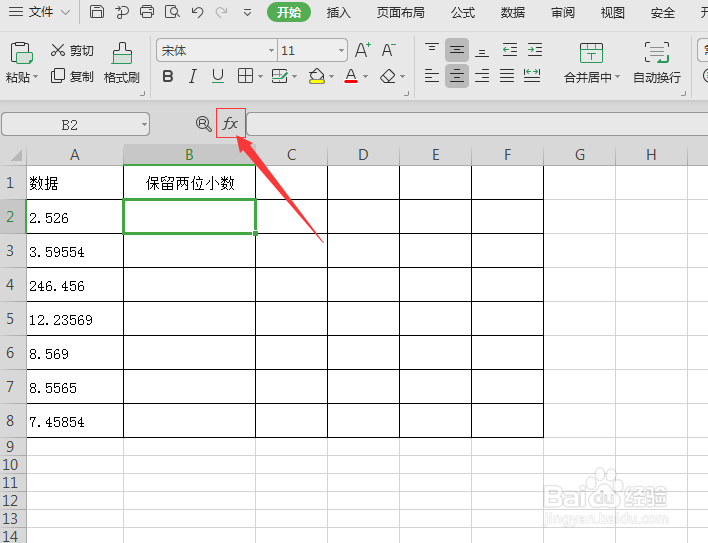
Task: Click the cell style table icon
Action: [279, 76]
